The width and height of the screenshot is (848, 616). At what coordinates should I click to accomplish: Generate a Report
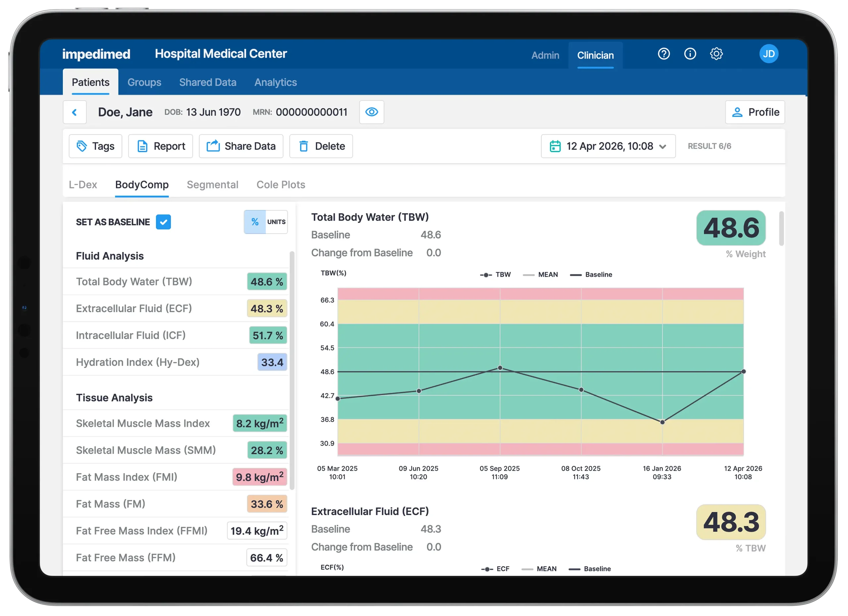[x=160, y=146]
